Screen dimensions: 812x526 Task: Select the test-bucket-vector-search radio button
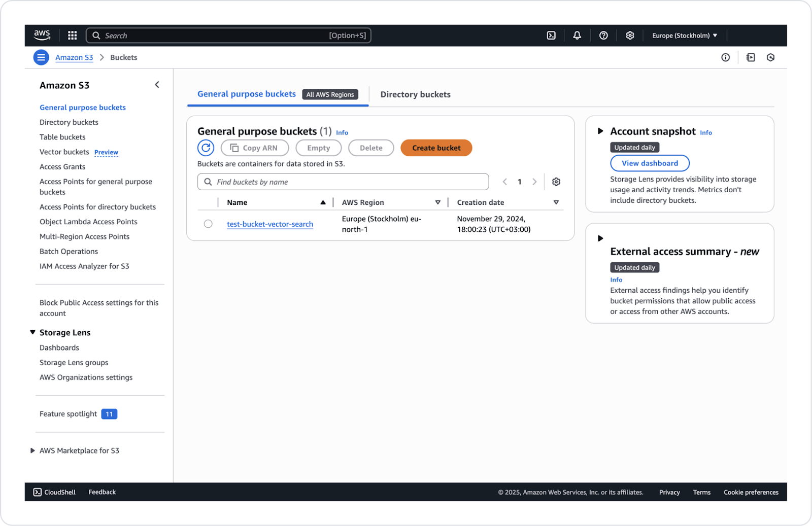208,224
